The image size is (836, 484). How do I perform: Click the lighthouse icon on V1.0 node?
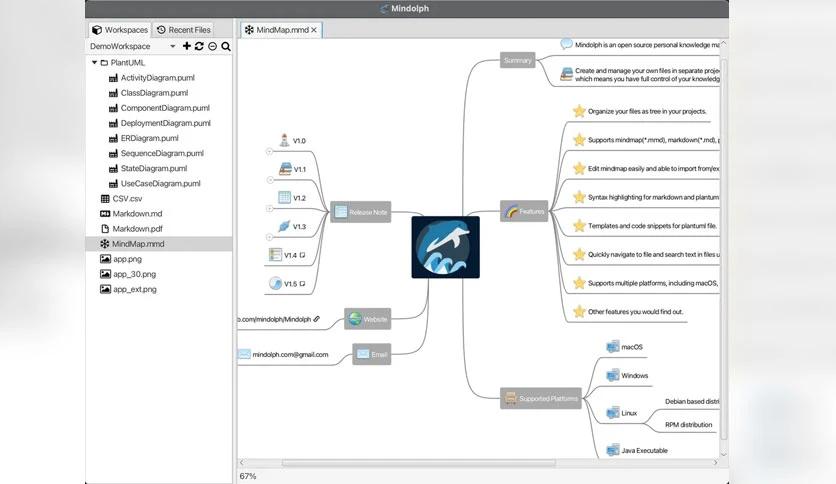(285, 140)
